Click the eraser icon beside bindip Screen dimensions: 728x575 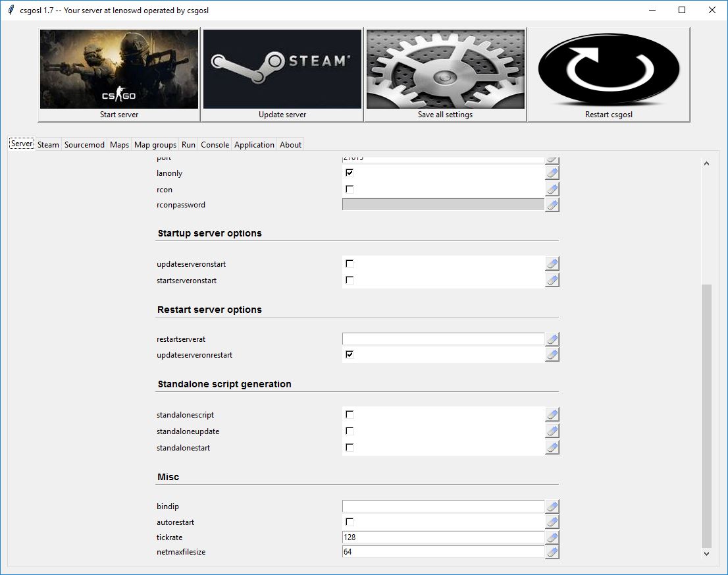pos(552,507)
